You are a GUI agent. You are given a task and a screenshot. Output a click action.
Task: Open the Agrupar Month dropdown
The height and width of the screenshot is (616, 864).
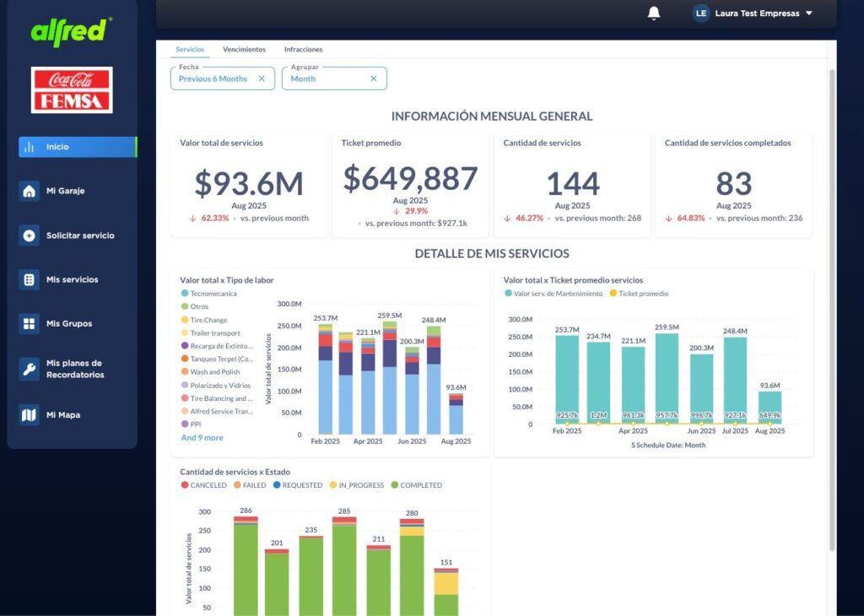pyautogui.click(x=334, y=78)
